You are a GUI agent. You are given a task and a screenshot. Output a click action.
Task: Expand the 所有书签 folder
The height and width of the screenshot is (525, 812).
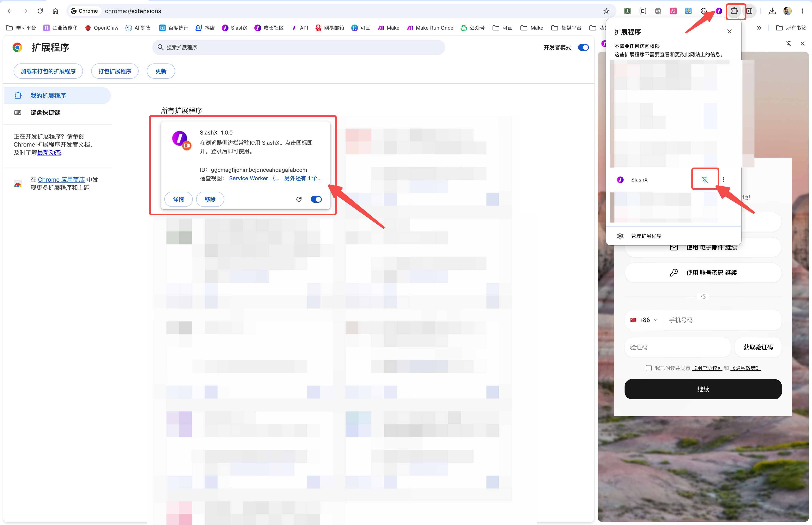(x=791, y=28)
